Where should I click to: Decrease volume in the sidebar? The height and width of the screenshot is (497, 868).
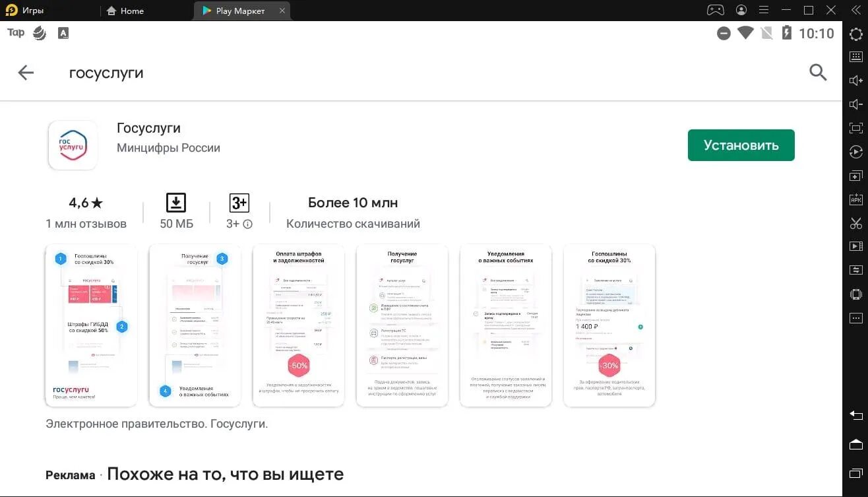[x=855, y=104]
